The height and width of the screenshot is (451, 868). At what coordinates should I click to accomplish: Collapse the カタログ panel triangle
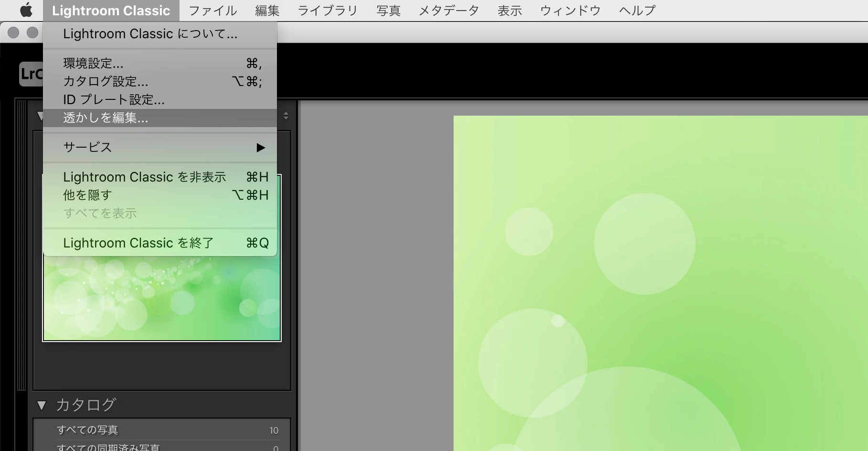click(42, 406)
